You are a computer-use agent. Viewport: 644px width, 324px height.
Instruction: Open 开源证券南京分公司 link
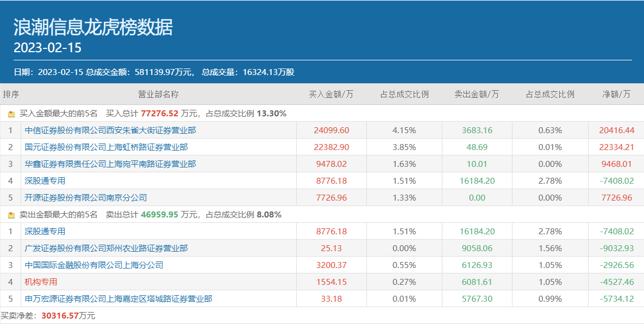[86, 197]
